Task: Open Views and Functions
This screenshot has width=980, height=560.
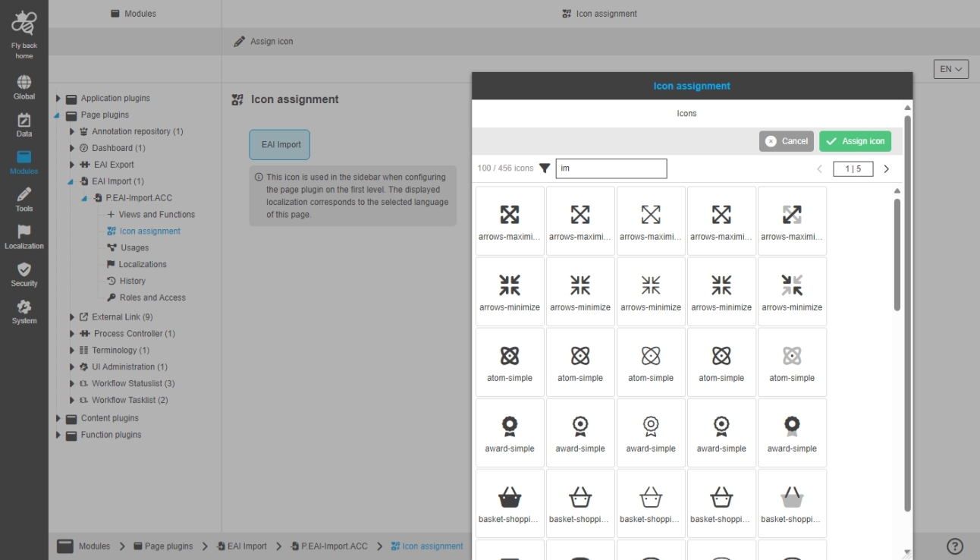Action: pyautogui.click(x=151, y=215)
